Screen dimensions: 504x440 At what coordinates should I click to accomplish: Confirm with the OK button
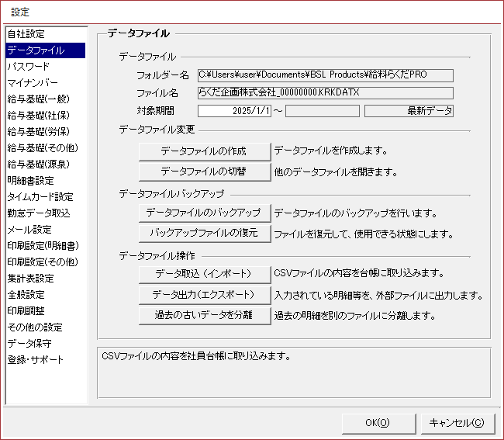pos(377,422)
